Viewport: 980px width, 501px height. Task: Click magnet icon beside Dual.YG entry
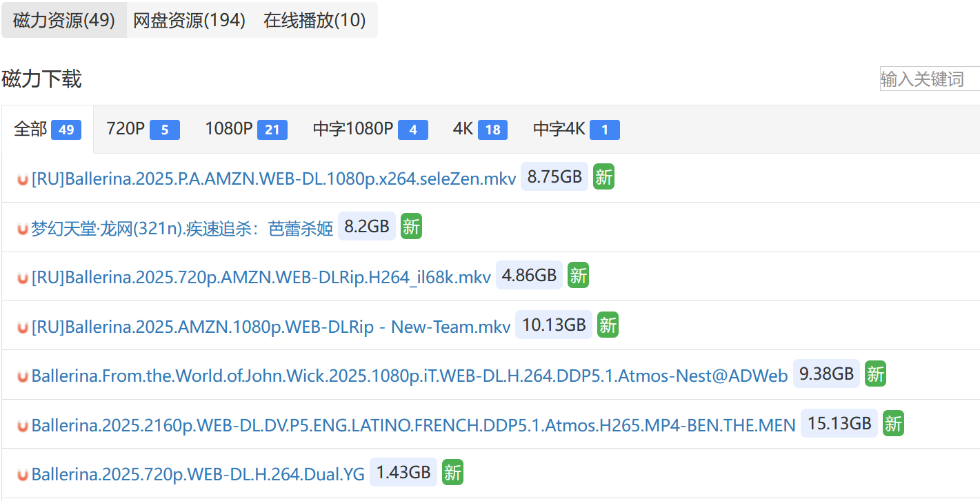[x=23, y=475]
